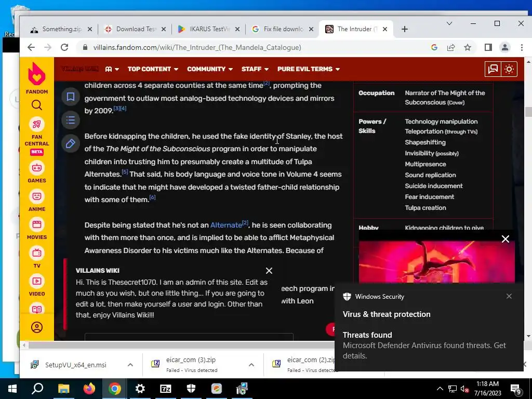Open the Anime sidebar icon
532x399 pixels.
[x=37, y=196]
